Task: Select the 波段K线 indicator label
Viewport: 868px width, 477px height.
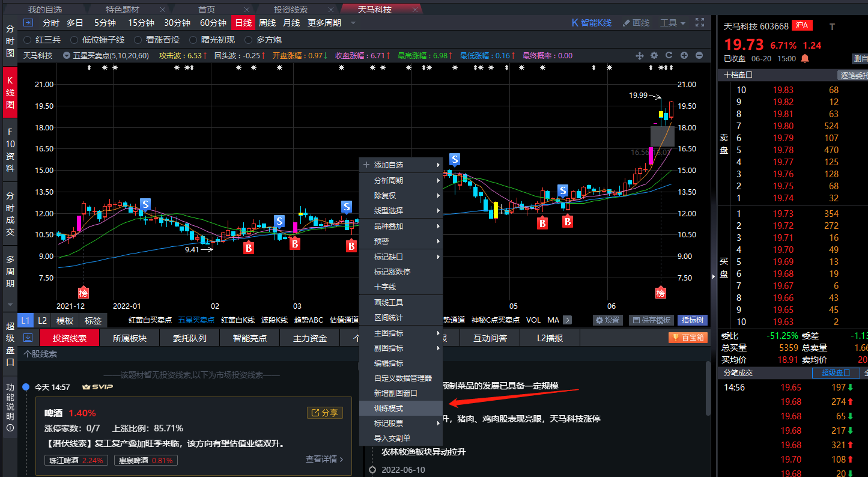Action: [x=275, y=320]
